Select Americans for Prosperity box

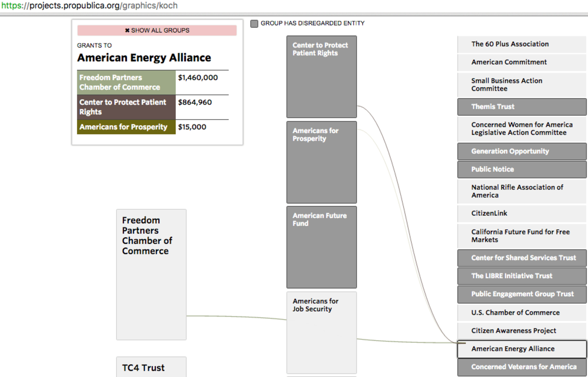tap(321, 162)
